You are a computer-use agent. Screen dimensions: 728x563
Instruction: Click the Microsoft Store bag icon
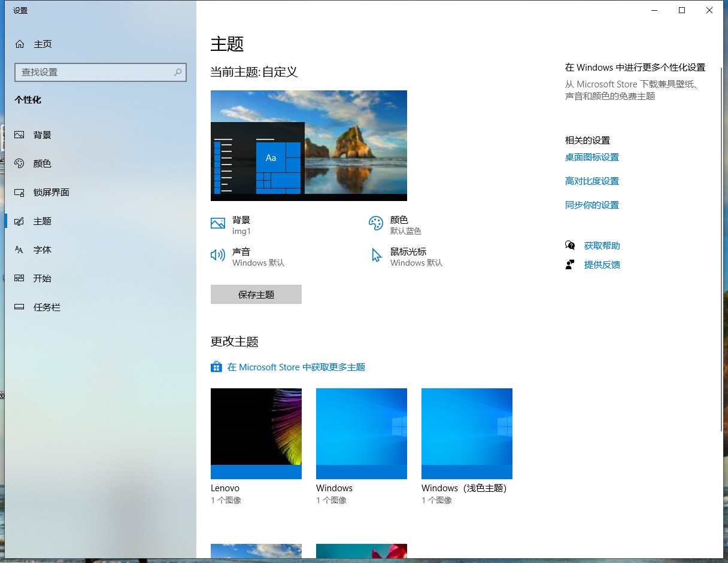[x=217, y=367]
